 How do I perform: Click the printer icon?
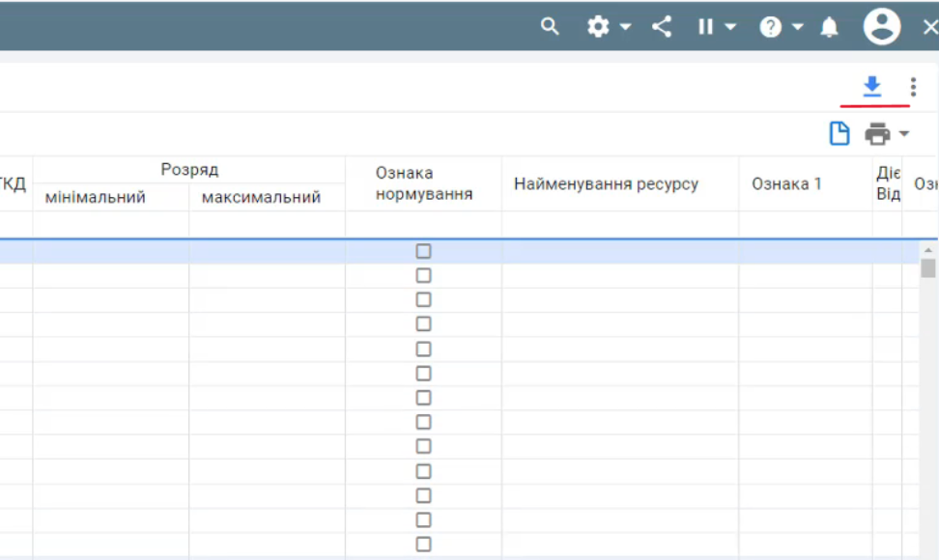877,133
